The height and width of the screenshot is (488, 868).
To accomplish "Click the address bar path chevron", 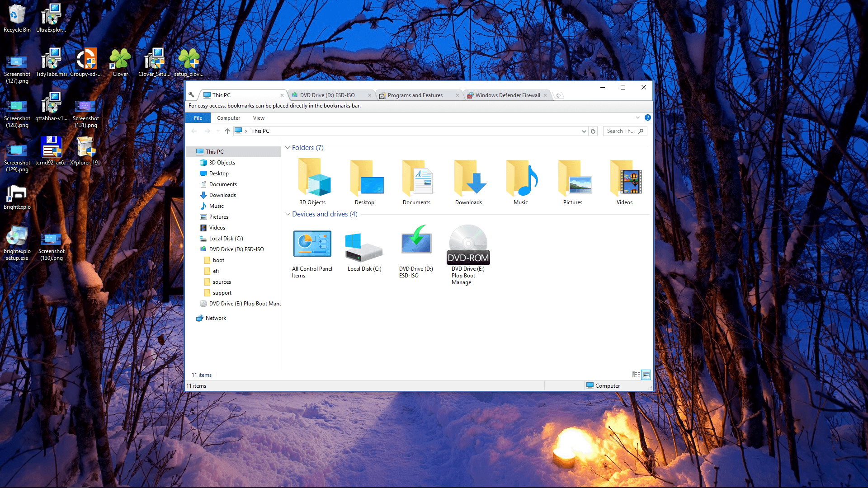I will pos(246,131).
